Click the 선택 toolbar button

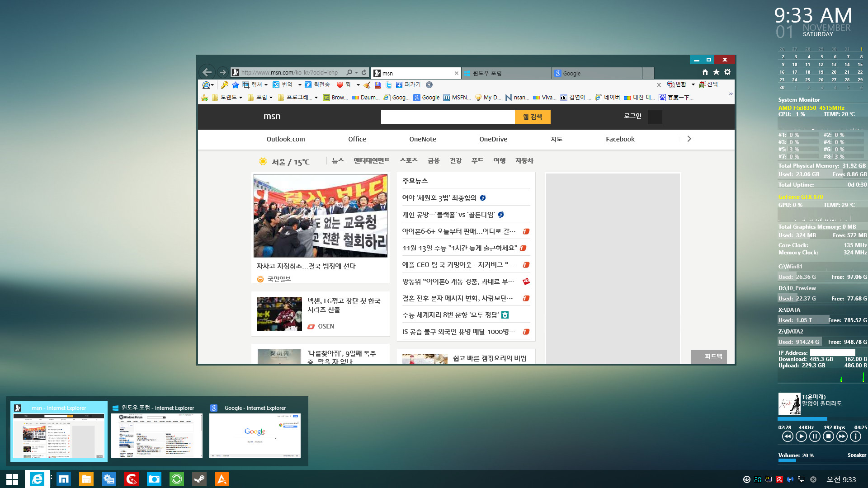tap(708, 84)
